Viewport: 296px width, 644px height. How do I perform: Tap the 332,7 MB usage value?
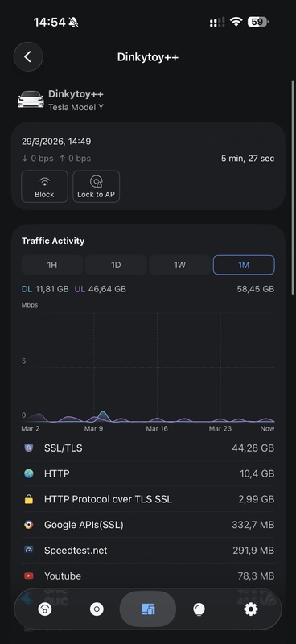click(253, 525)
